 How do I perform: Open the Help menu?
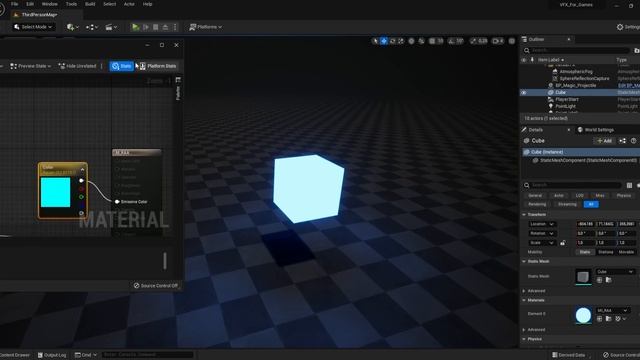click(x=147, y=4)
